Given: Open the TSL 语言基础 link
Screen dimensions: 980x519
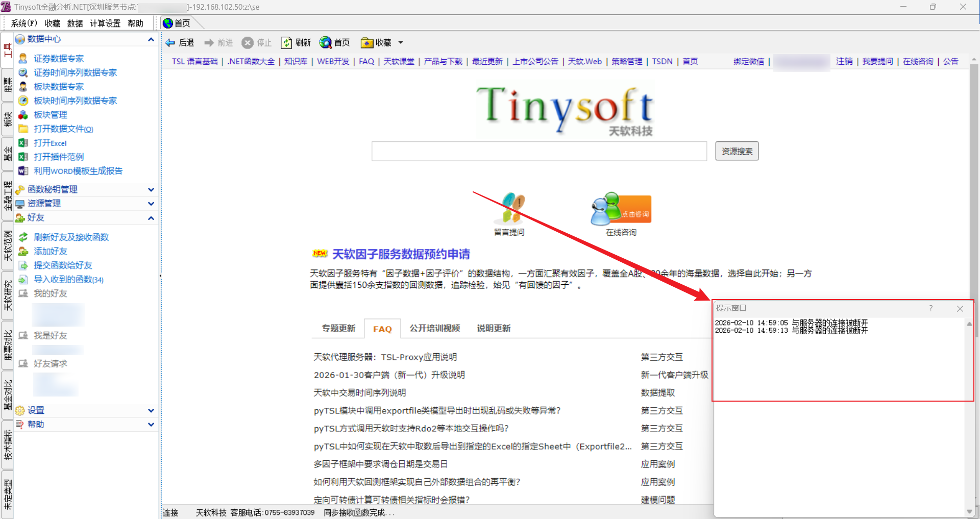Looking at the screenshot, I should (x=194, y=62).
